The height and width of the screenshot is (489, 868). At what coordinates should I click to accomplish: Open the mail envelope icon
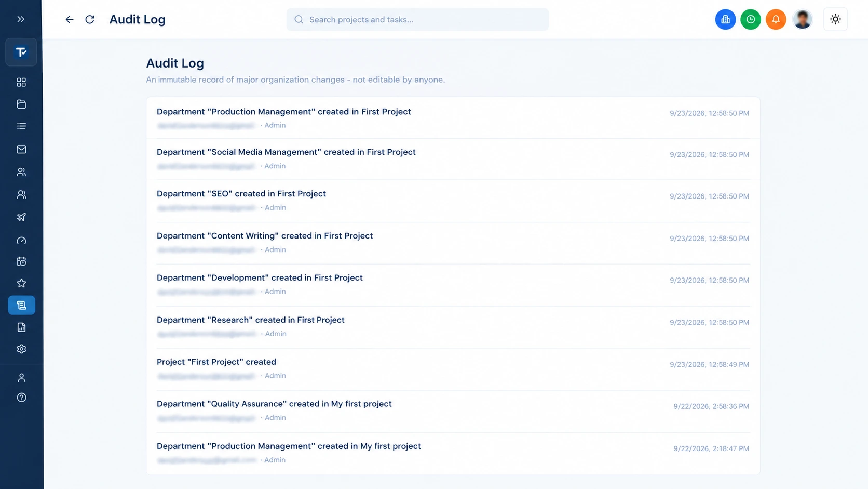[x=21, y=149]
